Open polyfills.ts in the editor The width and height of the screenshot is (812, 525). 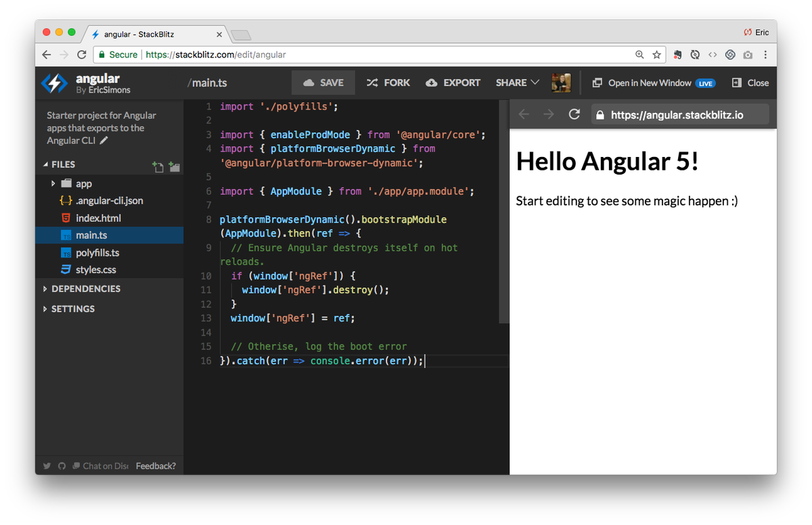(x=109, y=252)
